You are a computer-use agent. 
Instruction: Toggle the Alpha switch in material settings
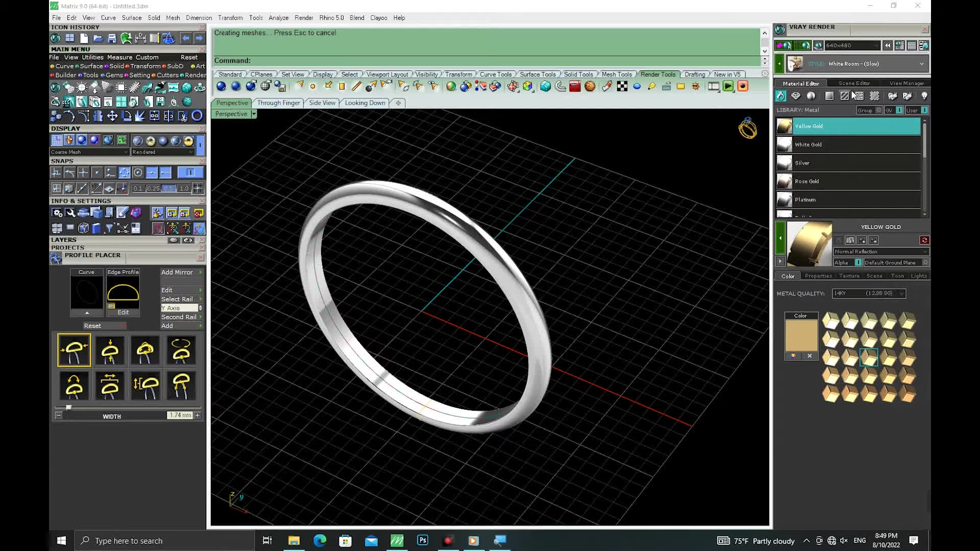tap(858, 262)
